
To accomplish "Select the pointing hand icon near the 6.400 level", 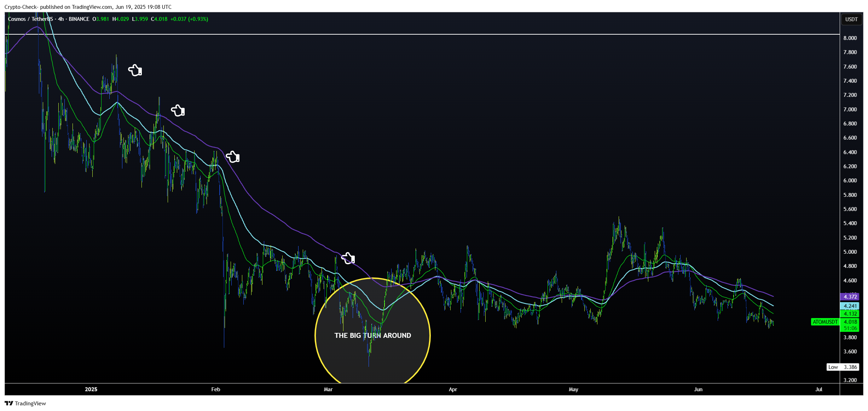I will click(x=233, y=156).
